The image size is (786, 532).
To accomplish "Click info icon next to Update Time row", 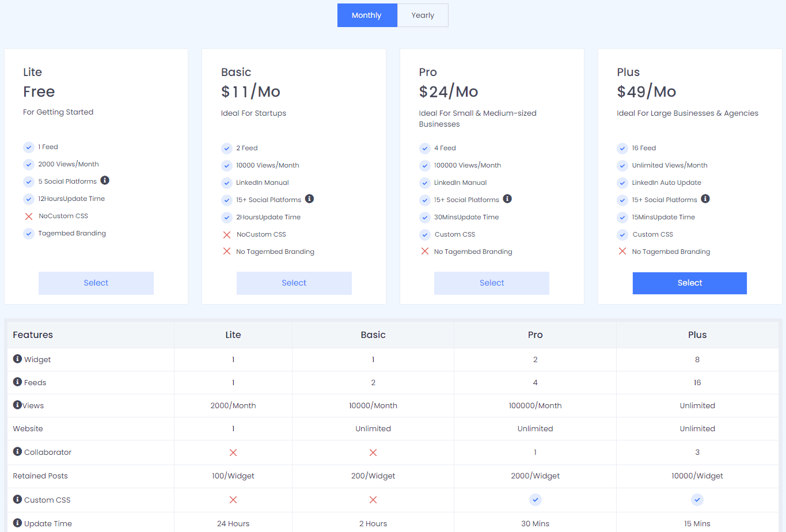I will click(x=17, y=523).
